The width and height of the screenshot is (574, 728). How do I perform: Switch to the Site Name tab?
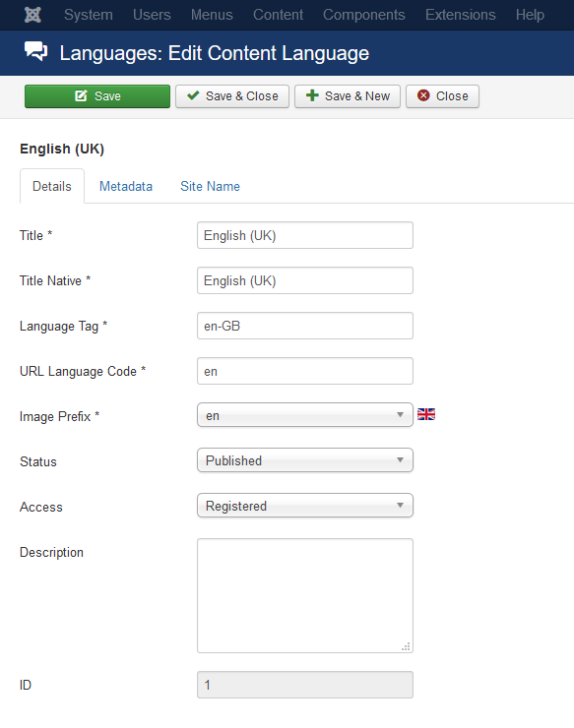pyautogui.click(x=210, y=186)
